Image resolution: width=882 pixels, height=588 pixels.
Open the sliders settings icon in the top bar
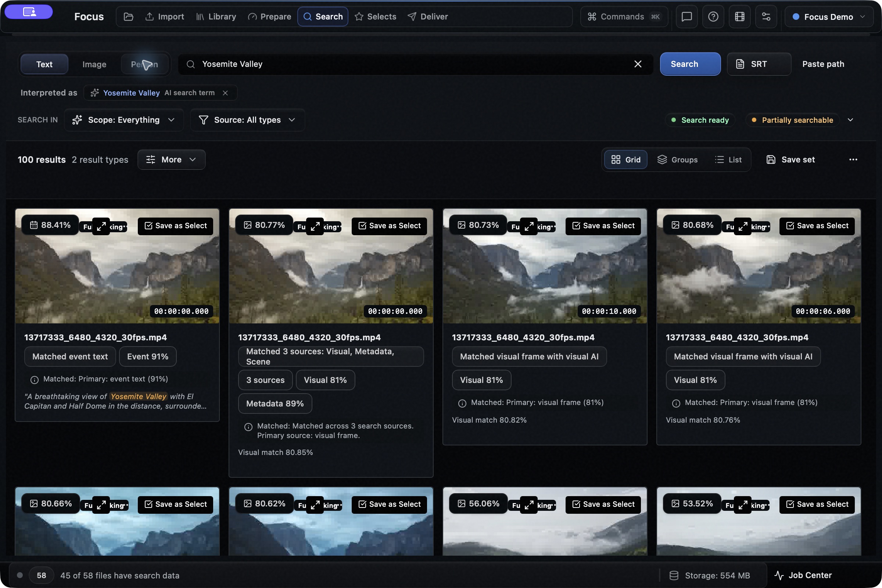[766, 17]
